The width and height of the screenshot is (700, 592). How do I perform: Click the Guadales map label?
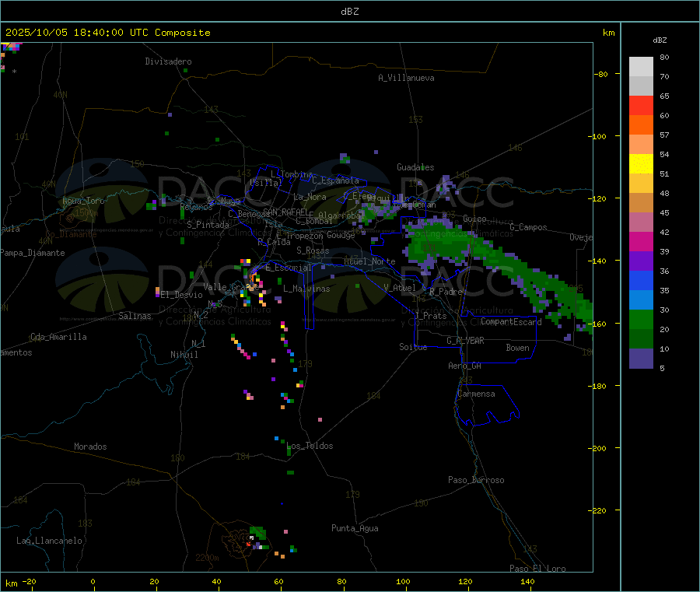coord(415,167)
